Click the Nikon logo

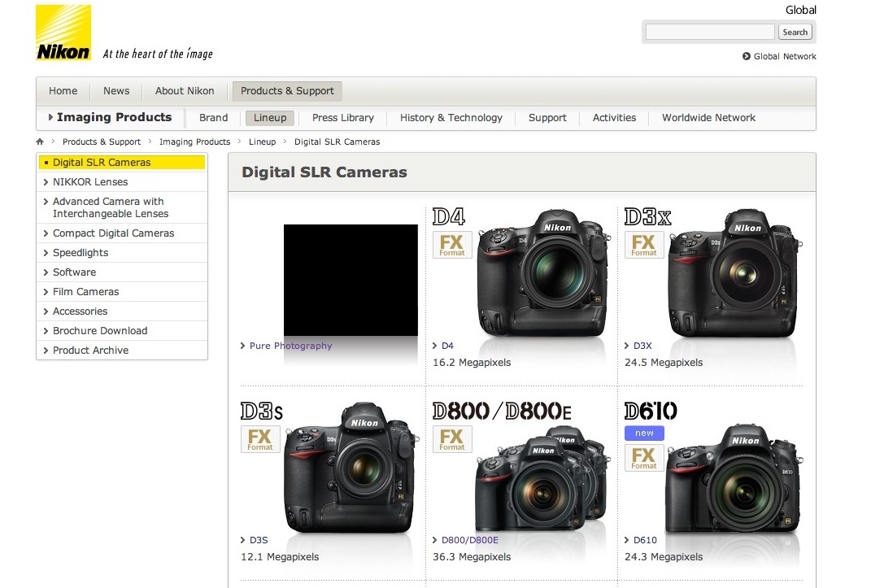coord(63,33)
